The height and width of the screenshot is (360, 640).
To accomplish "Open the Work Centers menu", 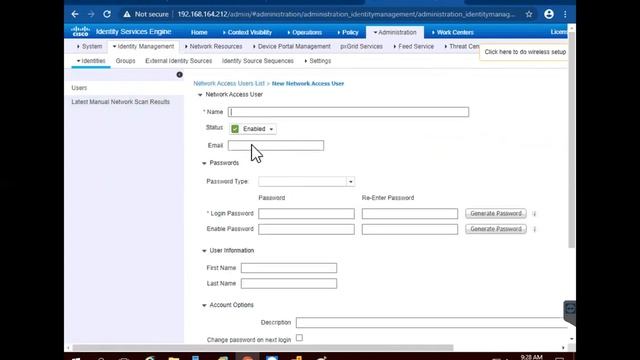I will click(453, 32).
